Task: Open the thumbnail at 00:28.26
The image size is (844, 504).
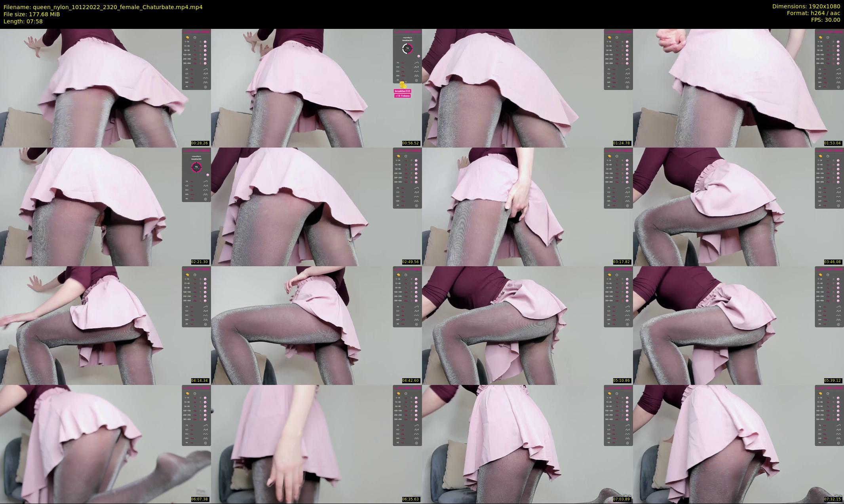Action: coord(105,88)
